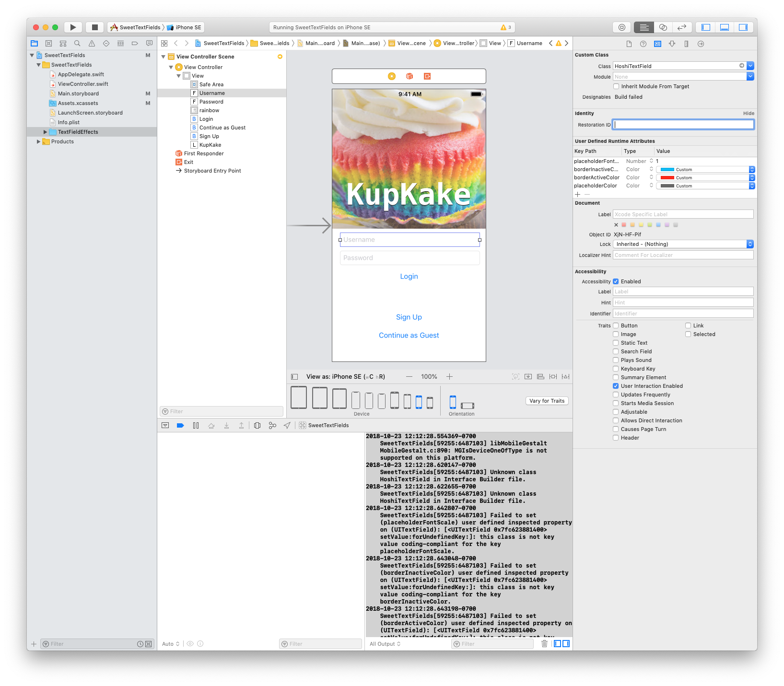Stop the running app

94,27
